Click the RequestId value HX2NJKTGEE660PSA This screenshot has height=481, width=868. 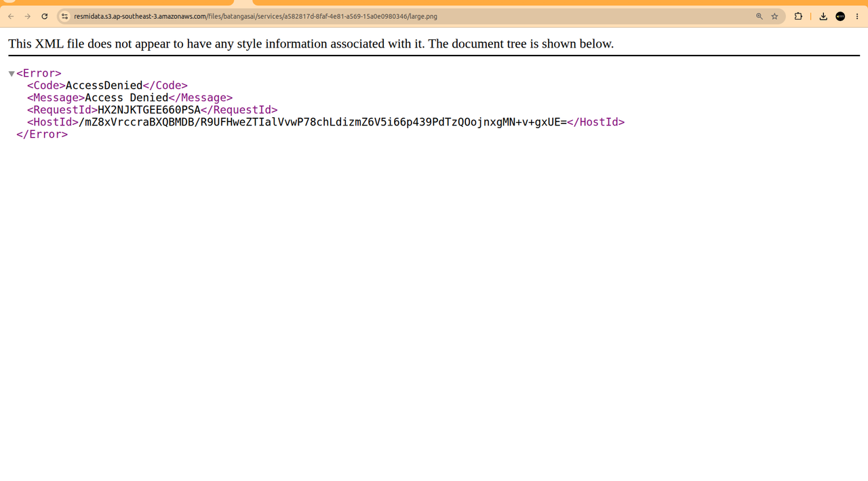[x=149, y=110]
